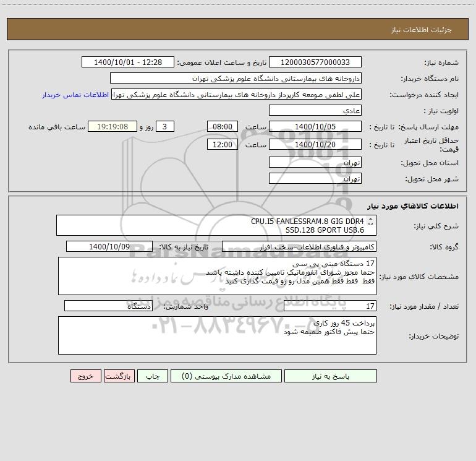Image resolution: width=476 pixels, height=461 pixels.
Task: Click the شهر محل تحویل field
Action: 315,178
